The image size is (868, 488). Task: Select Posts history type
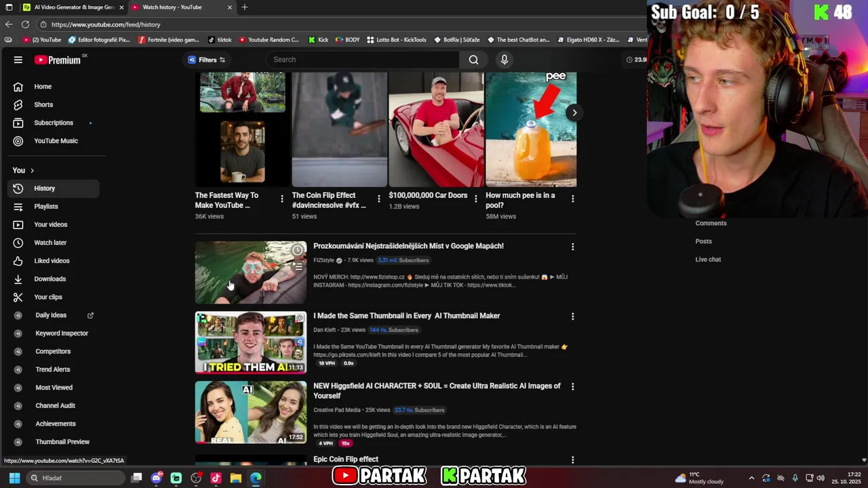coord(703,241)
